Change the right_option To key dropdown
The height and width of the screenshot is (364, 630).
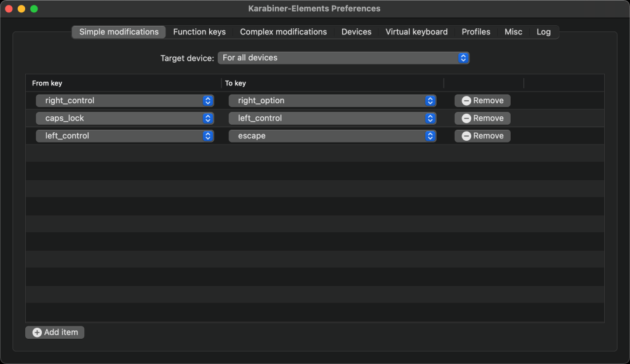[x=332, y=100]
